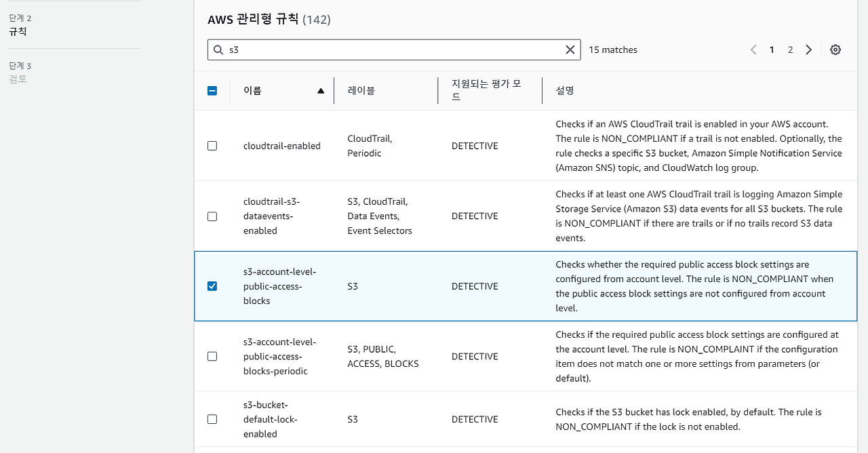Image resolution: width=868 pixels, height=453 pixels.
Task: Click the 레이블 column header
Action: tap(361, 90)
